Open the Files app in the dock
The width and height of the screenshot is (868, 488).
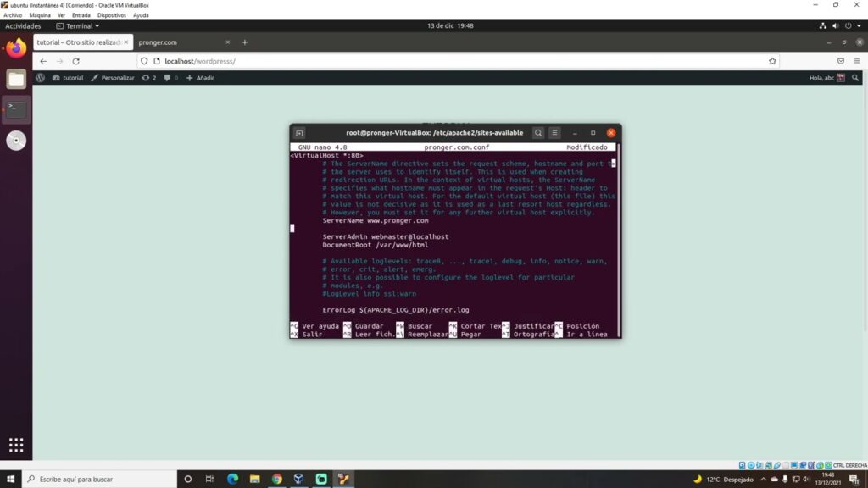tap(16, 80)
